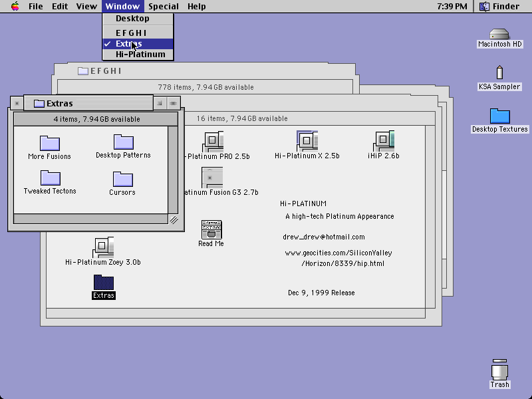Click 'A high-tech Platinum Appearance' text
The image size is (532, 399).
[x=340, y=217]
